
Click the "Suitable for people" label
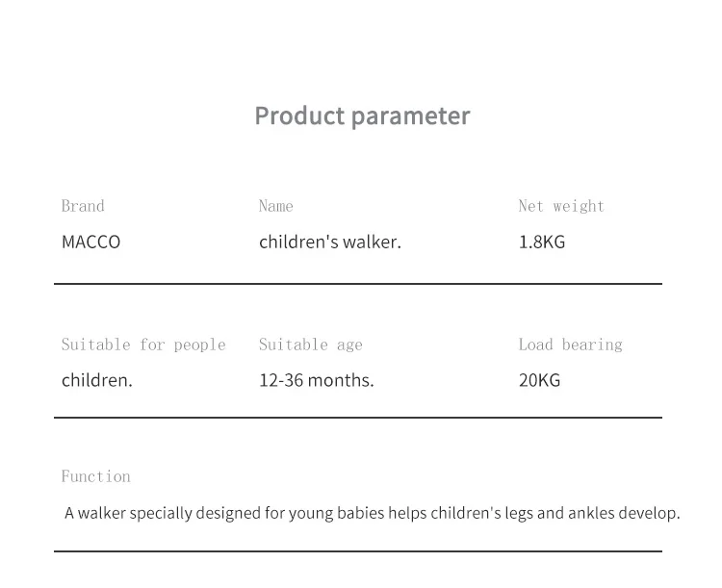143,345
